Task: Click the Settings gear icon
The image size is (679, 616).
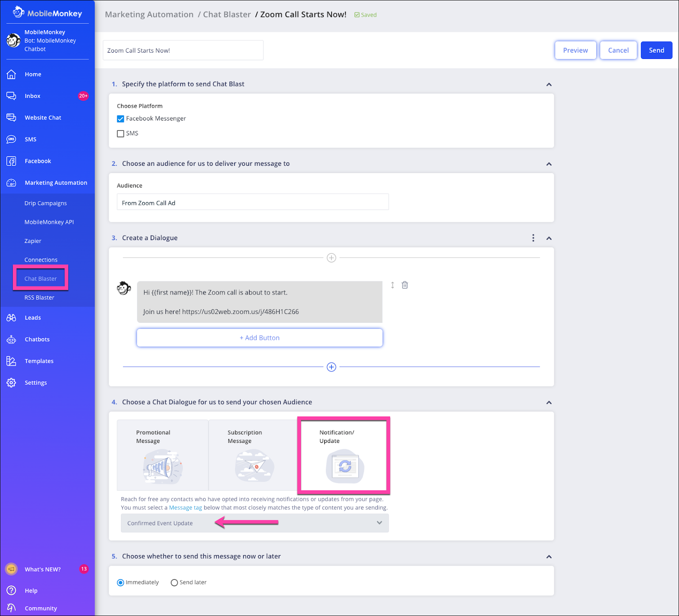Action: (x=11, y=383)
